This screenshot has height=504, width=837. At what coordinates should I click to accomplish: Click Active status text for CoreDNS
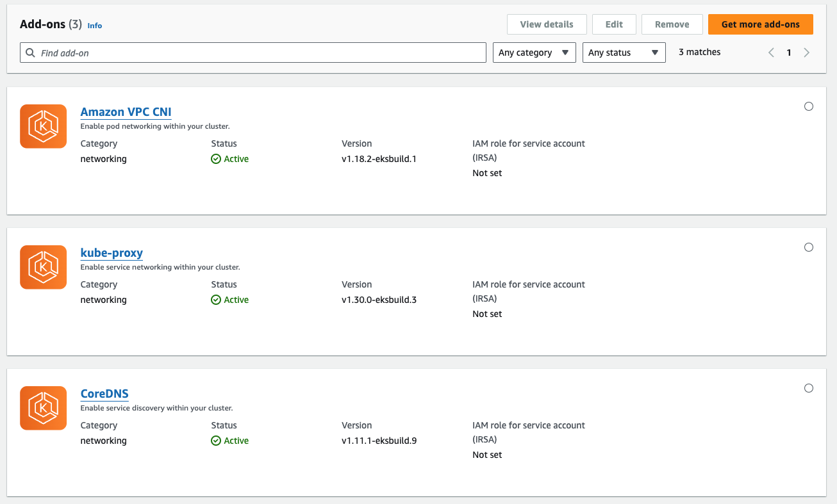(236, 441)
